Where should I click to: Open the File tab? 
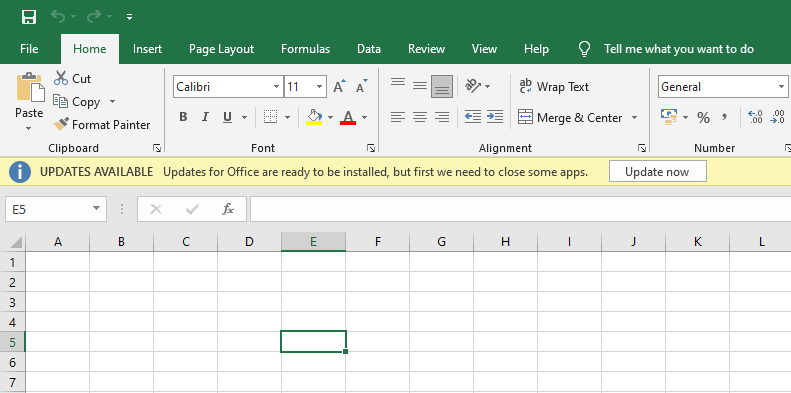click(29, 49)
